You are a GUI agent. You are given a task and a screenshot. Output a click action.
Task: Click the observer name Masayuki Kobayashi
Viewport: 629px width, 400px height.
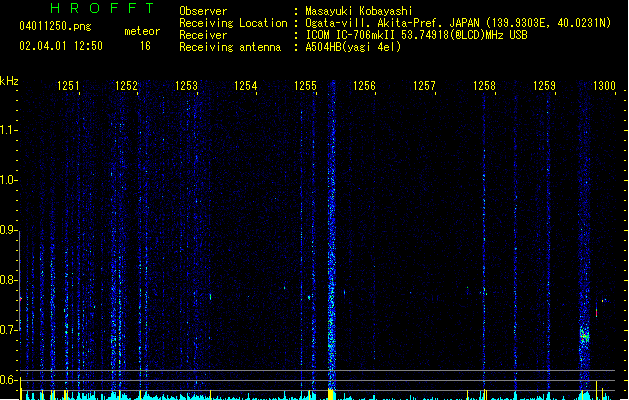[359, 11]
